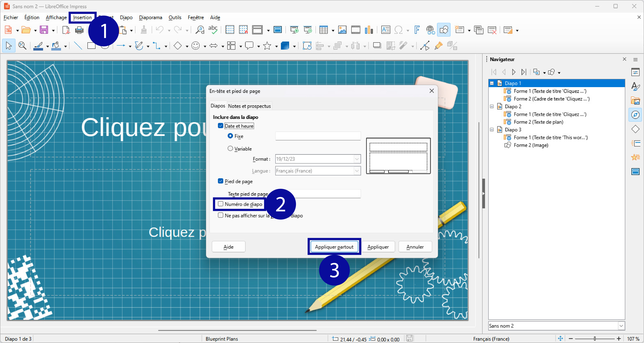Open the Format date dropdown
The height and width of the screenshot is (343, 644).
point(357,159)
